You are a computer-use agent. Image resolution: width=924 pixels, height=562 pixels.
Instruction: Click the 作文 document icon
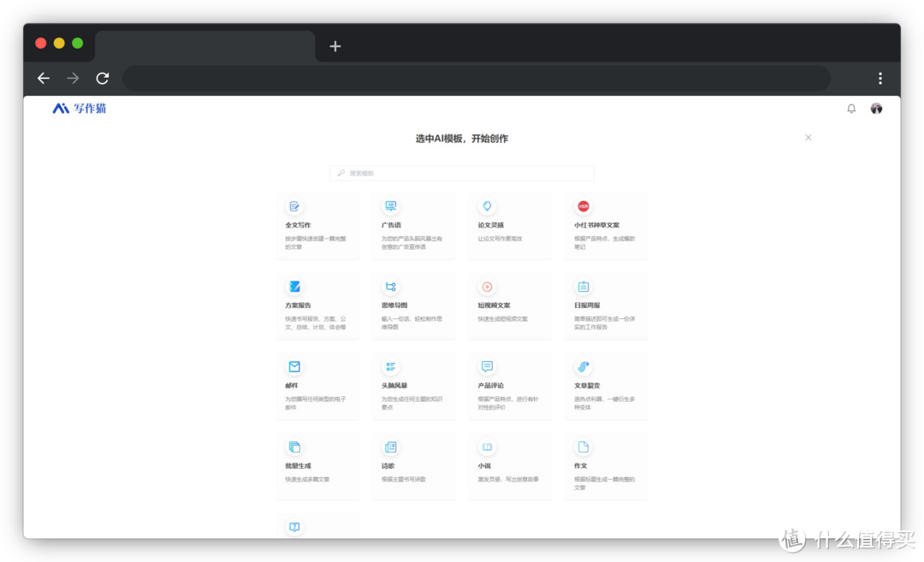click(583, 447)
